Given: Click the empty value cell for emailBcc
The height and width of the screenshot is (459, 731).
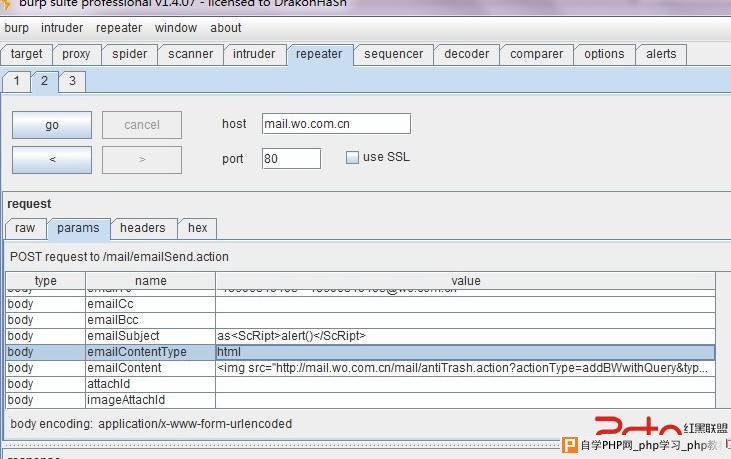Looking at the screenshot, I should pyautogui.click(x=465, y=320).
